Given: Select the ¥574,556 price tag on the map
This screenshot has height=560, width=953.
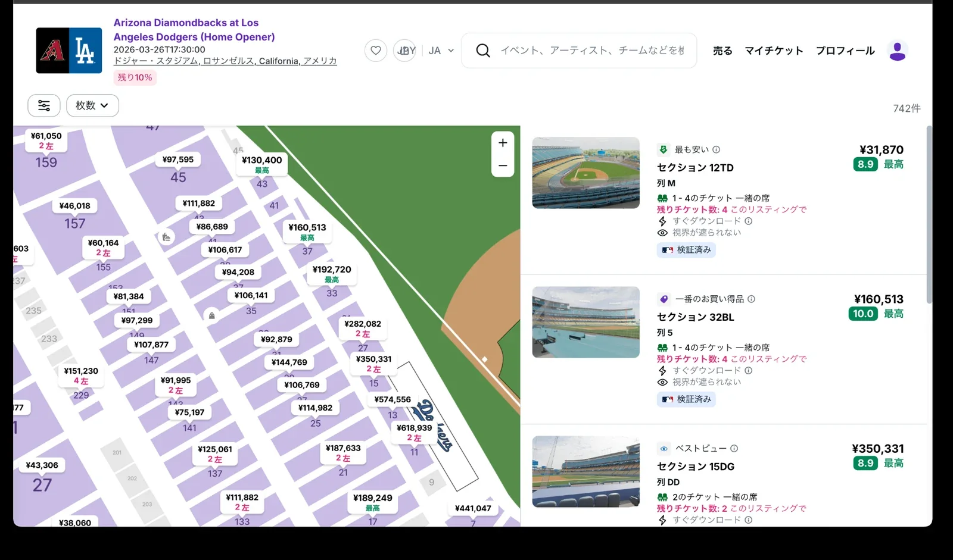Looking at the screenshot, I should point(393,400).
